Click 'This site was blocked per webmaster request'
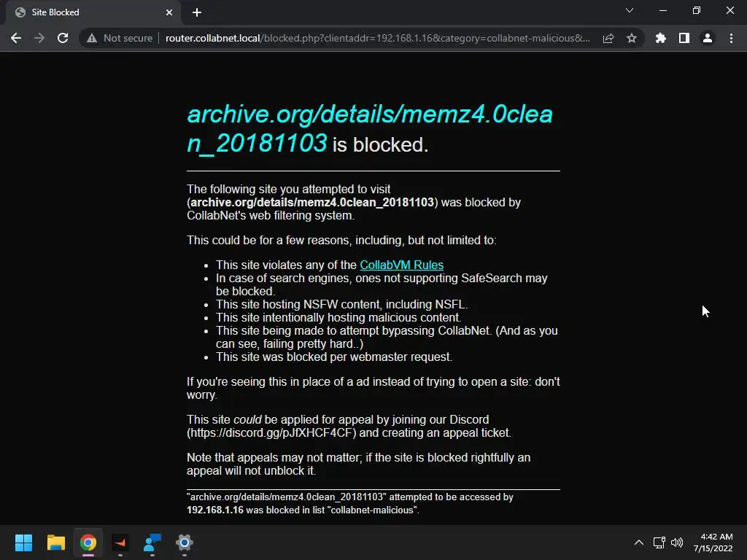The image size is (747, 560). click(334, 357)
